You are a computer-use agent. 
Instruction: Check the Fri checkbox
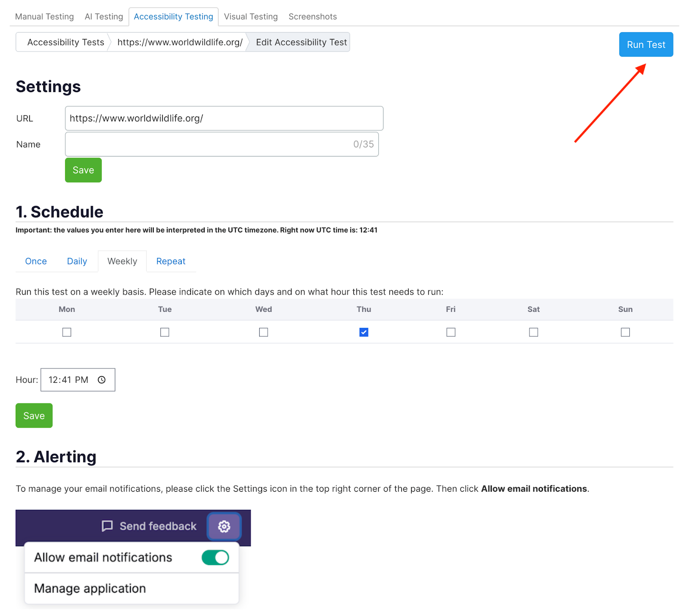450,332
